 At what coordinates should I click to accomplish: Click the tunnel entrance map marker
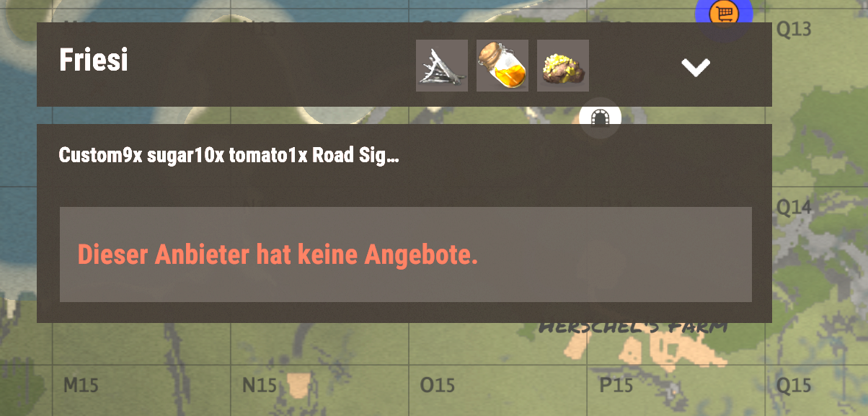600,117
